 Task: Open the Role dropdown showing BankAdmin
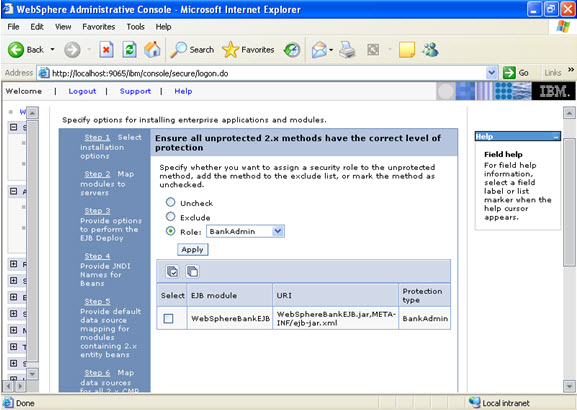pos(245,231)
